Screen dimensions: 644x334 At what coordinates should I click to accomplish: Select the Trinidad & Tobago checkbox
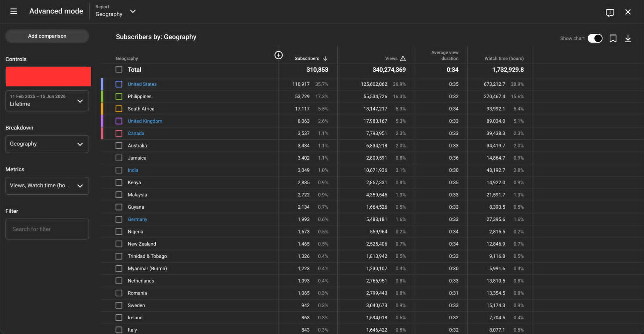click(x=119, y=256)
